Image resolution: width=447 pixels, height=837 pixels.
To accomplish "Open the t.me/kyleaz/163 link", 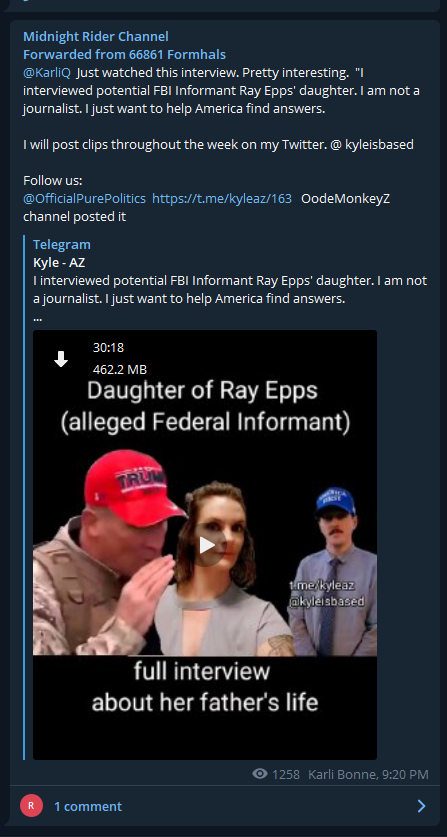I will tap(222, 199).
